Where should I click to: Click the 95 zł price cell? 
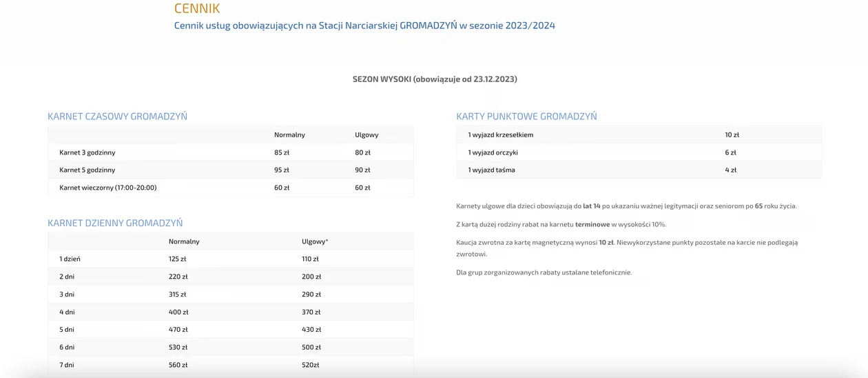[282, 170]
